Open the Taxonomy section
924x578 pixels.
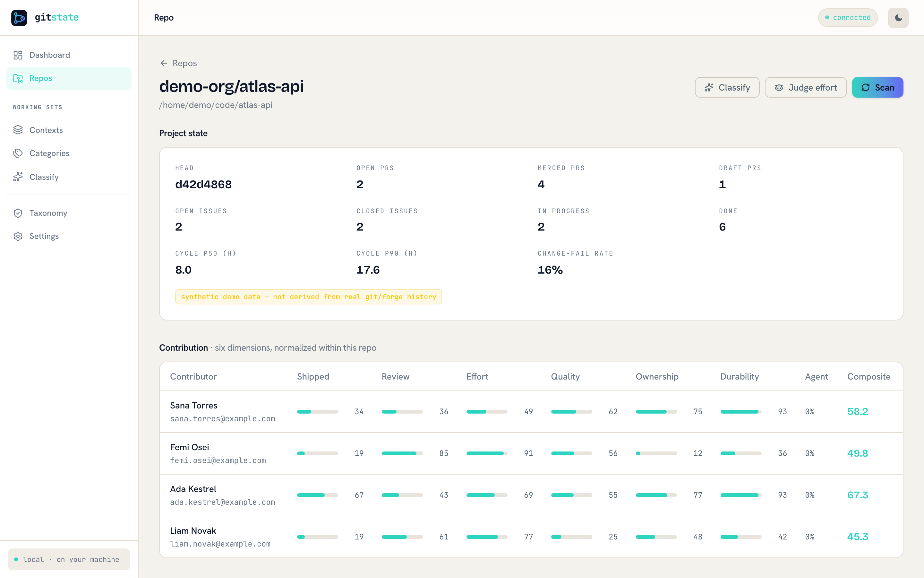tap(69, 213)
